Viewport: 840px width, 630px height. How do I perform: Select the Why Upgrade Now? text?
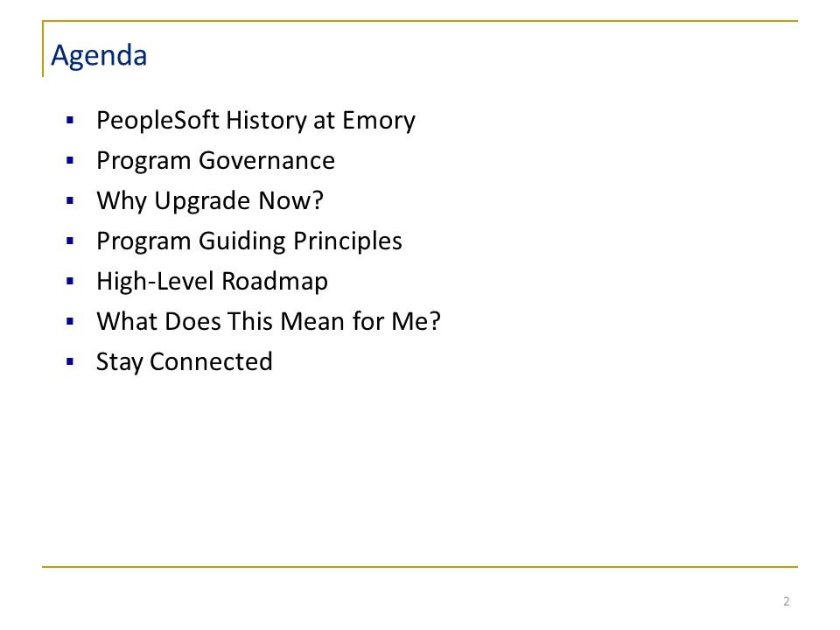click(x=210, y=201)
